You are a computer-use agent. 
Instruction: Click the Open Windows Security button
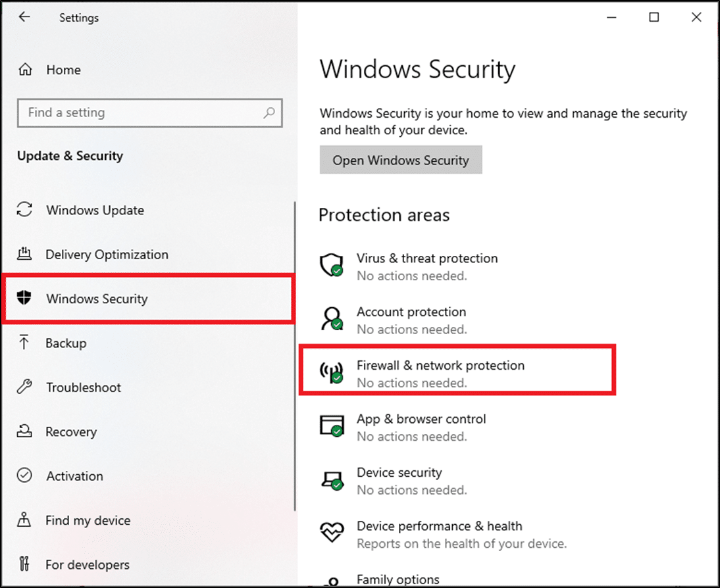[401, 160]
